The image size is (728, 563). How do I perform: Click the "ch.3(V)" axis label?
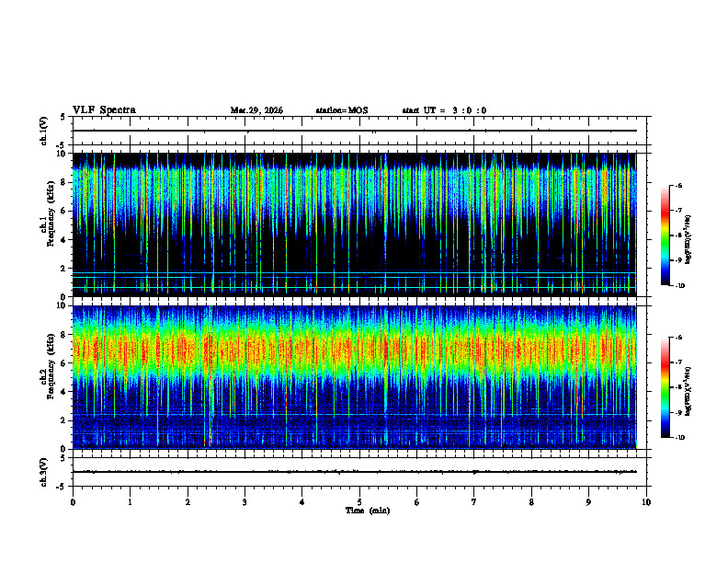pyautogui.click(x=44, y=472)
